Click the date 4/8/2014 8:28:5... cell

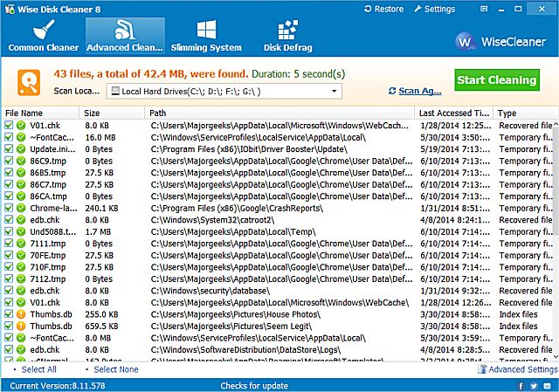[455, 349]
